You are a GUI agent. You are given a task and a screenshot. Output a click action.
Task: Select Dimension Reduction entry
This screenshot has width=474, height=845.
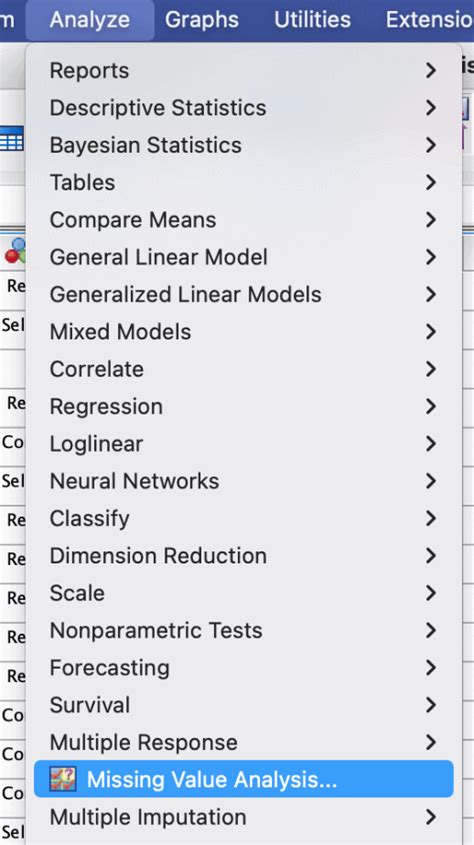[243, 556]
